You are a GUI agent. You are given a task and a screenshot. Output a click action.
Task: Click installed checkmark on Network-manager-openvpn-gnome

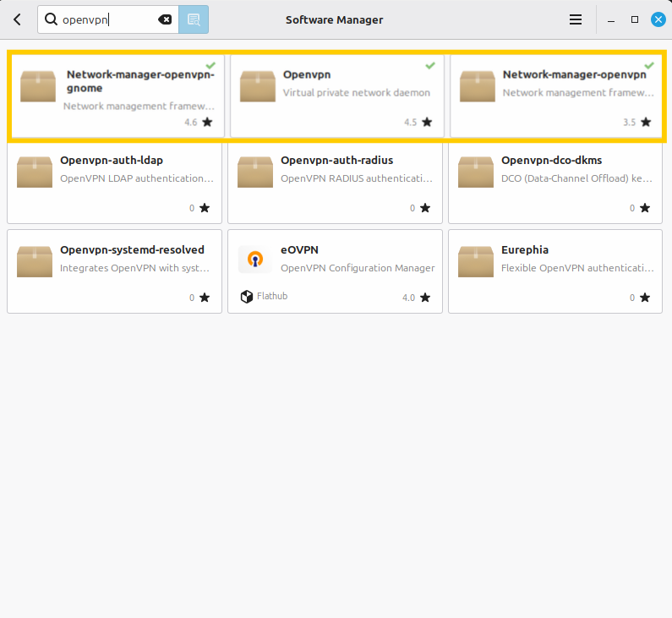[x=210, y=65]
